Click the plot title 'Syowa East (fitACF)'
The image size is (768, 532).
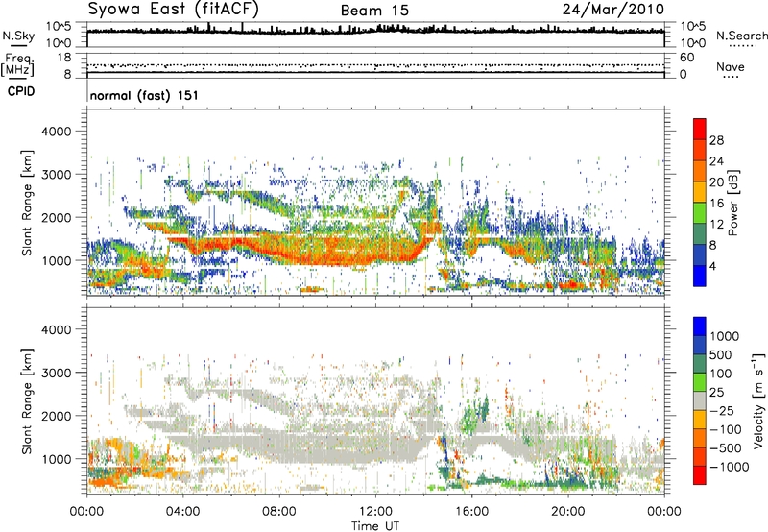[x=173, y=10]
